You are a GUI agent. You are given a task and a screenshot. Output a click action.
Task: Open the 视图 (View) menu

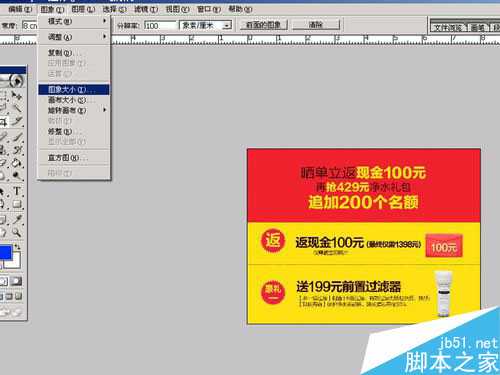[x=177, y=9]
